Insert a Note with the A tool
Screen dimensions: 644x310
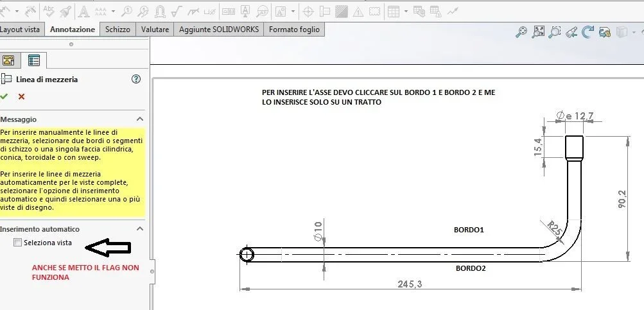pos(83,12)
